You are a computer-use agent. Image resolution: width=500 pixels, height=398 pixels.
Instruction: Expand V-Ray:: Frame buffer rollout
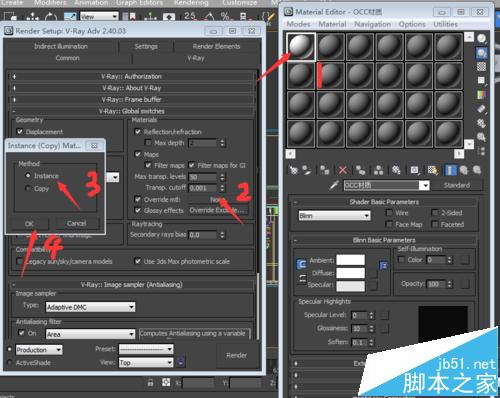pyautogui.click(x=132, y=99)
